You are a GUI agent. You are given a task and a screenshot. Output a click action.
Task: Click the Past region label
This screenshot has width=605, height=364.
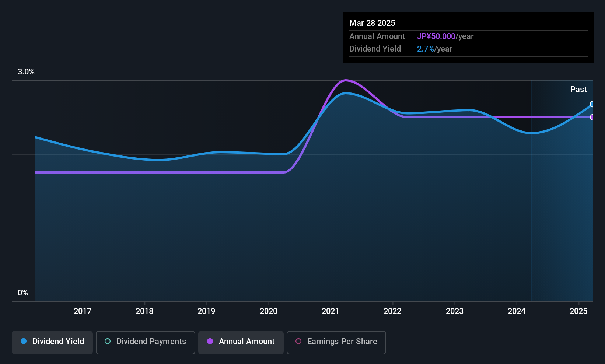pyautogui.click(x=578, y=89)
